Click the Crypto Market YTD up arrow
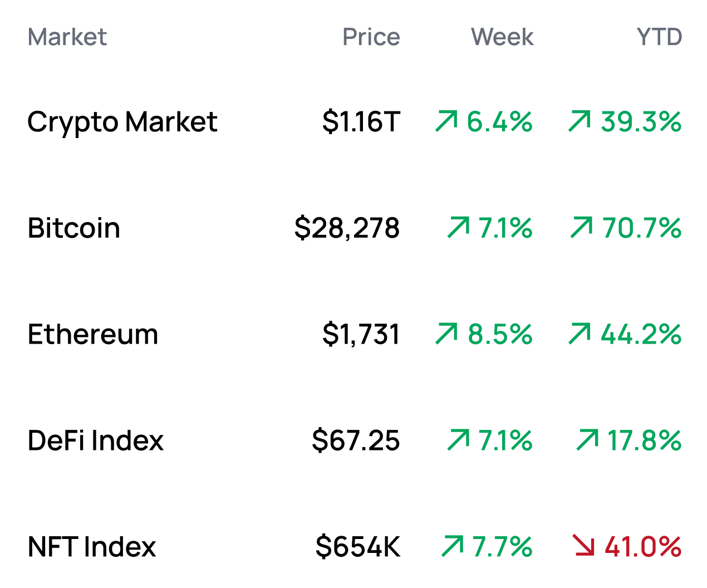The height and width of the screenshot is (588, 707). coord(580,121)
